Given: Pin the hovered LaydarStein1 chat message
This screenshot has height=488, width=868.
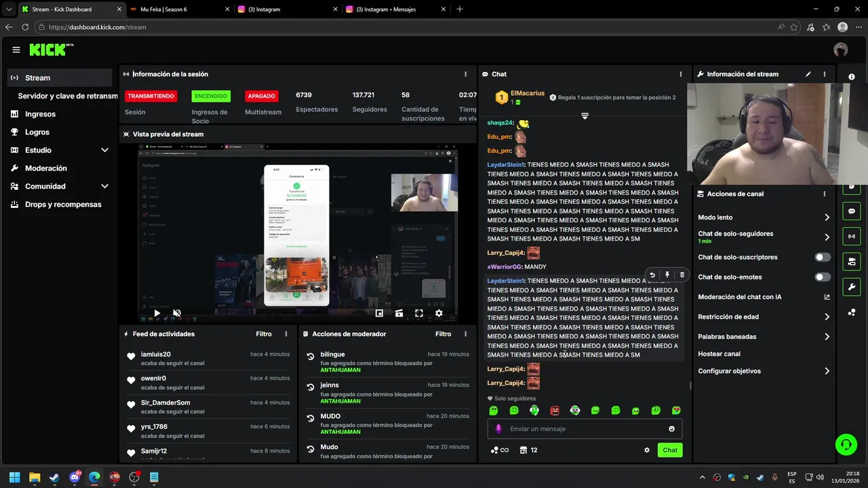Looking at the screenshot, I should tap(667, 274).
